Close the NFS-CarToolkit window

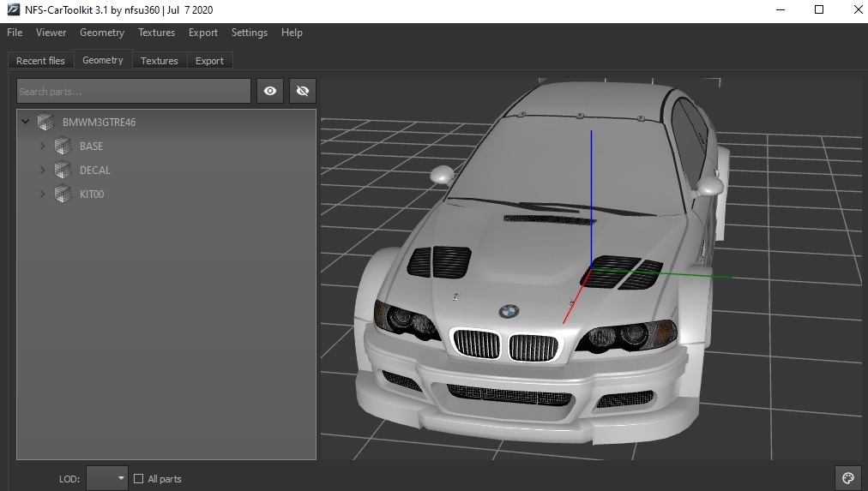click(857, 10)
